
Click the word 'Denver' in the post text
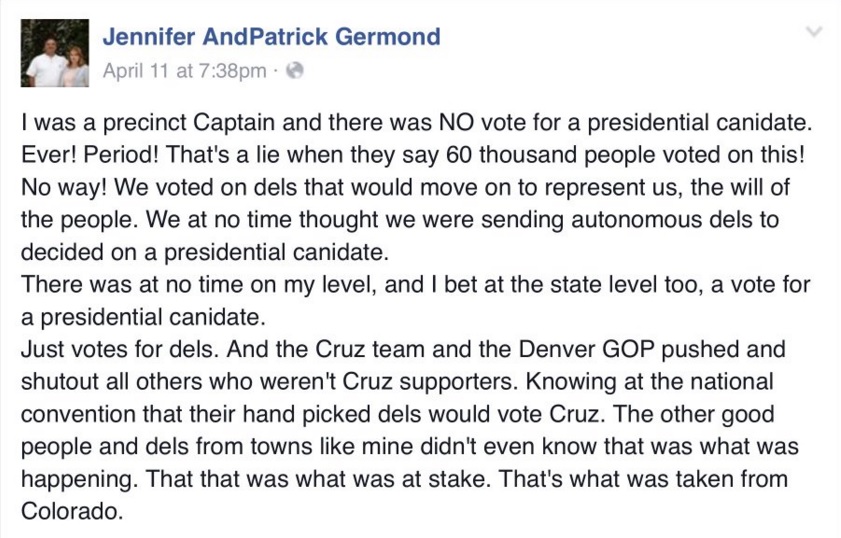557,349
